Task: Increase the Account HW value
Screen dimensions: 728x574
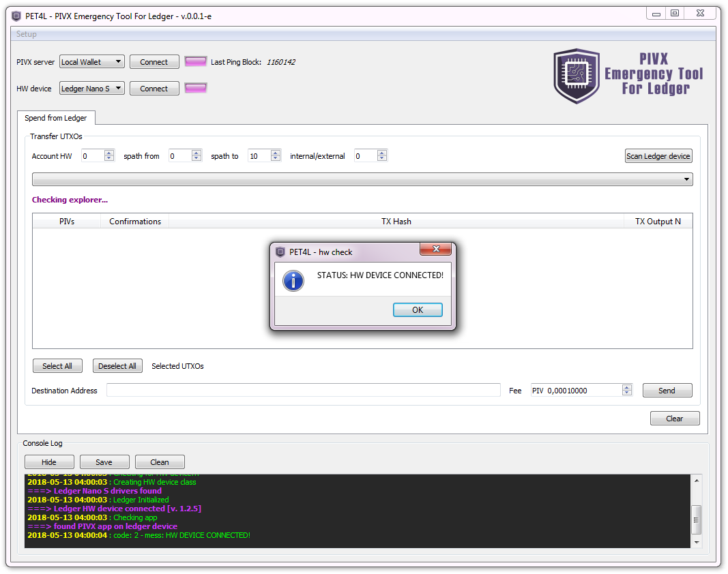Action: (109, 153)
